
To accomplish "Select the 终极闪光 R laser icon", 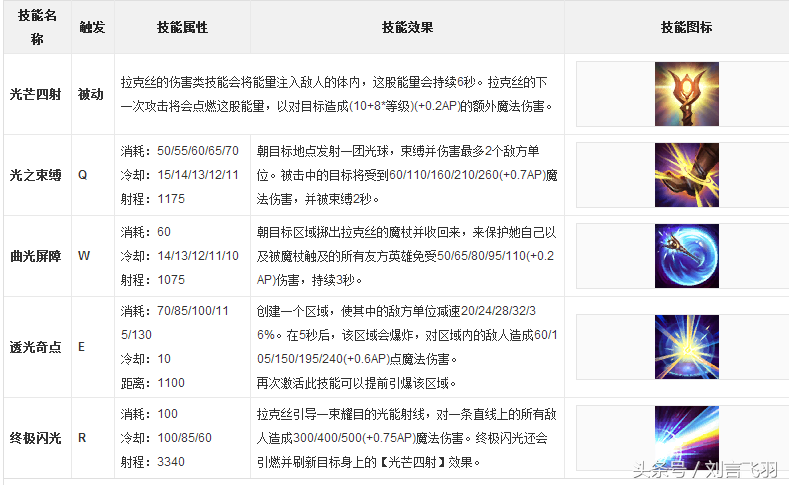I will [686, 438].
